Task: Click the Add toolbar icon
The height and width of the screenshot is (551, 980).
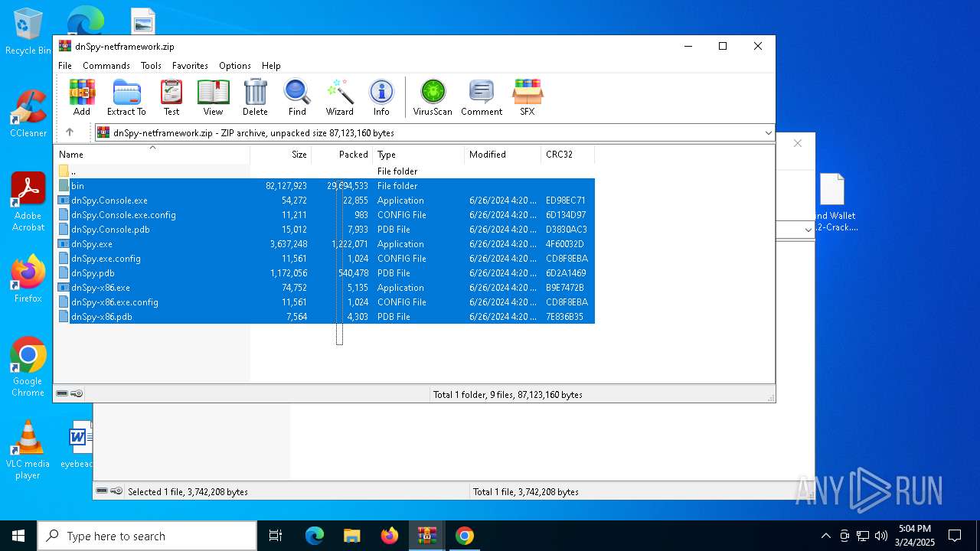Action: [82, 97]
